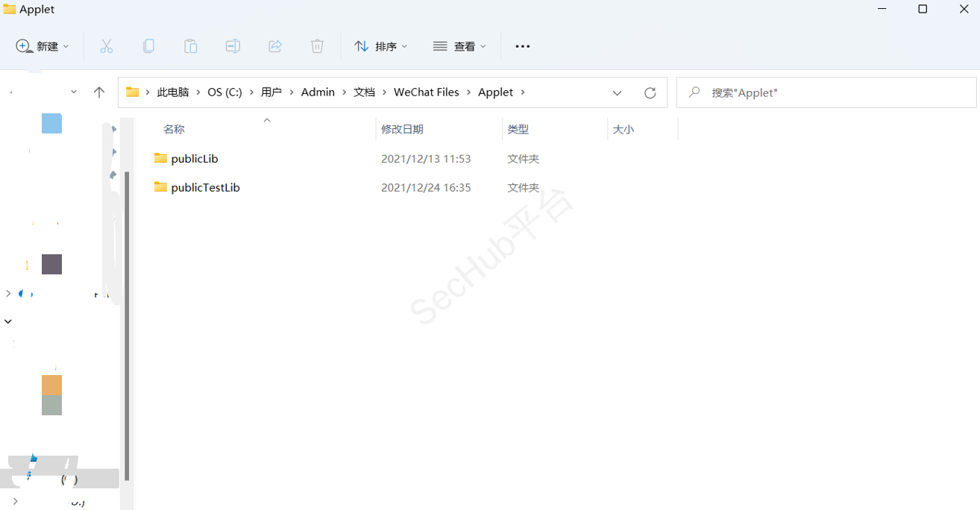The image size is (980, 510).
Task: Open the 新建 (New) dropdown menu
Action: click(43, 46)
